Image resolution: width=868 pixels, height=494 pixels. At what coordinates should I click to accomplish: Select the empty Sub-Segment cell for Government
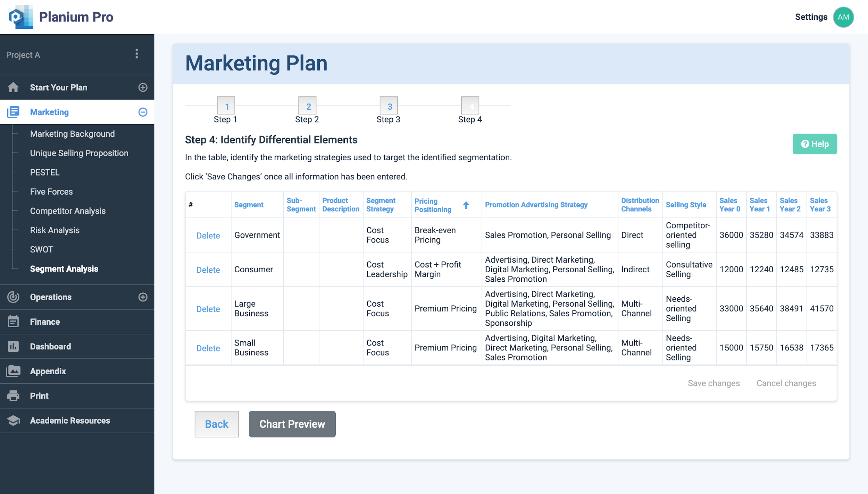coord(301,235)
